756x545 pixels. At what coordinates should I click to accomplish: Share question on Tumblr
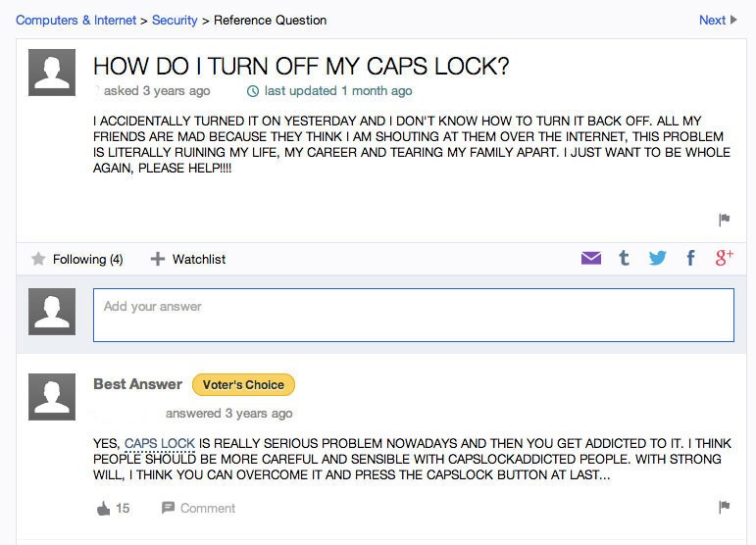pyautogui.click(x=624, y=259)
